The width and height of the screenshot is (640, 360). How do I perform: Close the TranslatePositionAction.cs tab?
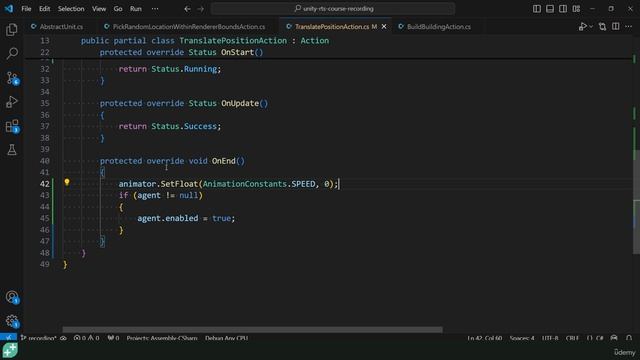[384, 27]
